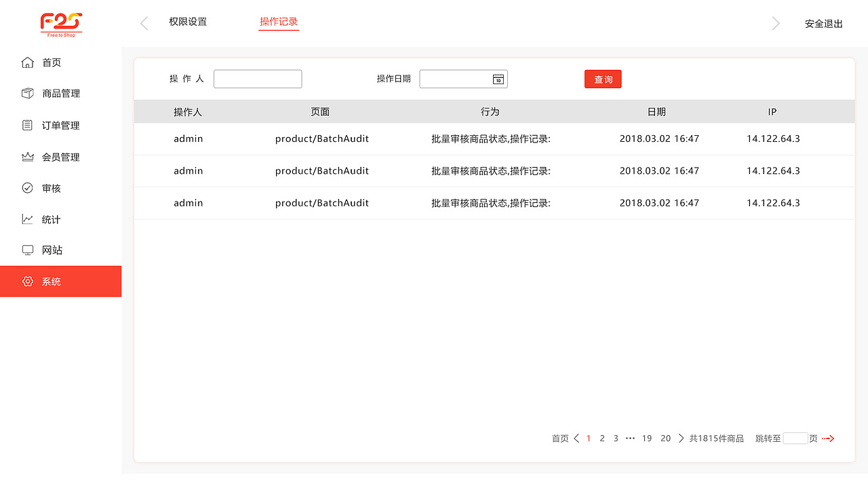Click the F2S Free to Shop logo
Viewport: 868px width, 488px height.
coord(61,24)
